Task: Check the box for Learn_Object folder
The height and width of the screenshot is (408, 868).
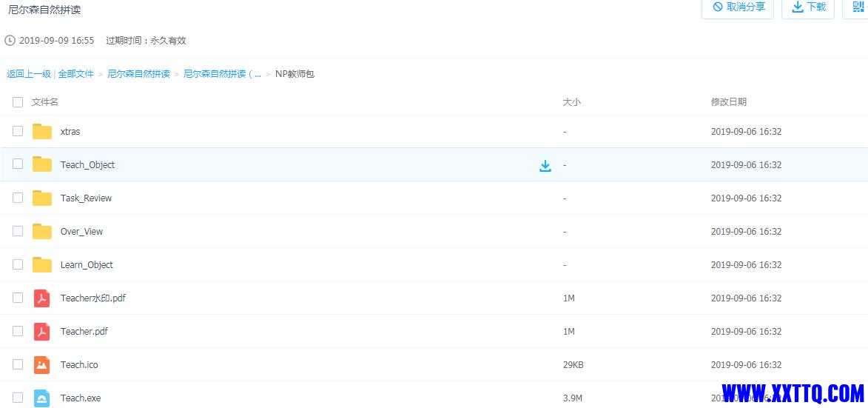Action: coord(18,264)
